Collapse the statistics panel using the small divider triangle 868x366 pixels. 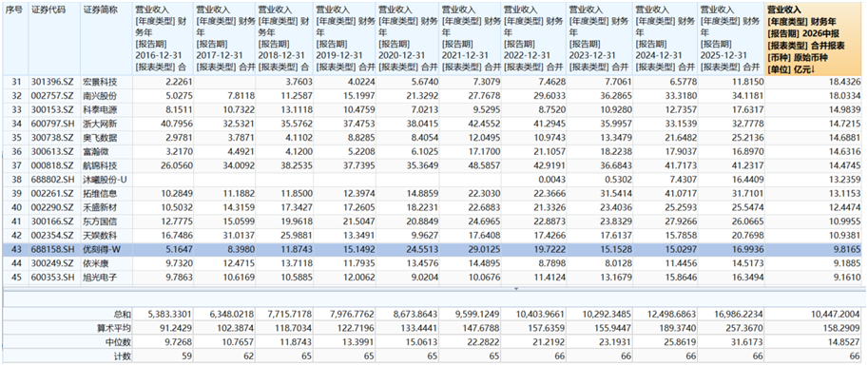click(516, 288)
